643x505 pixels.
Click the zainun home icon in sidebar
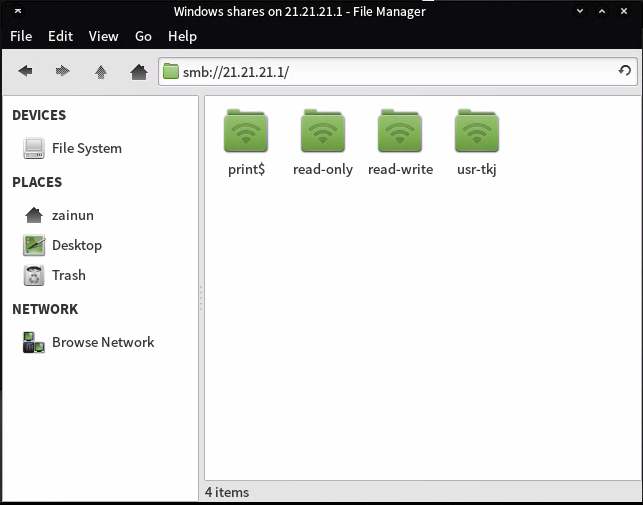pos(34,215)
